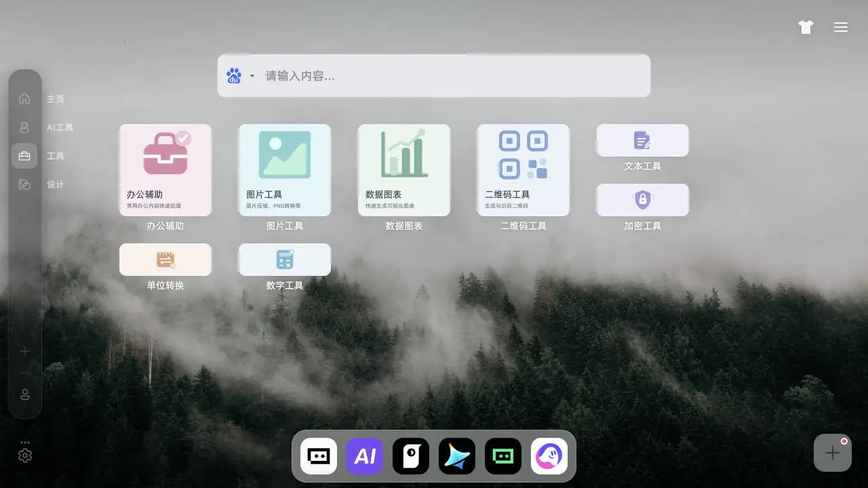Open the 文本工具 text tool icon
Viewport: 868px width, 488px height.
[643, 140]
